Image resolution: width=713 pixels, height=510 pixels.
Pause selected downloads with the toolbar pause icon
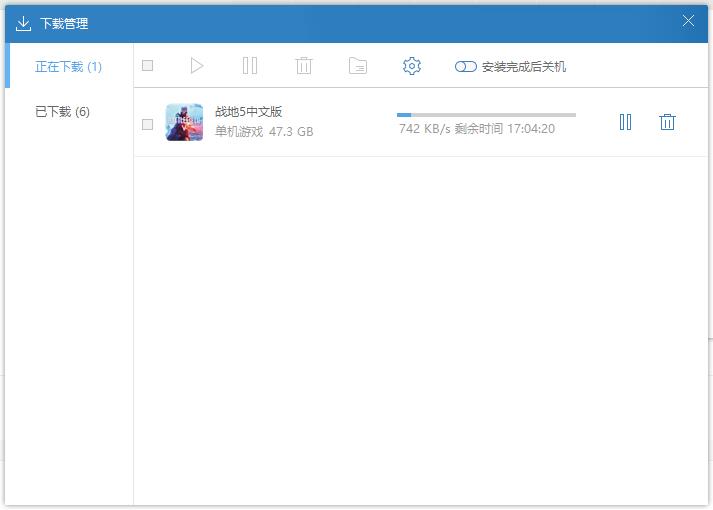click(x=250, y=66)
